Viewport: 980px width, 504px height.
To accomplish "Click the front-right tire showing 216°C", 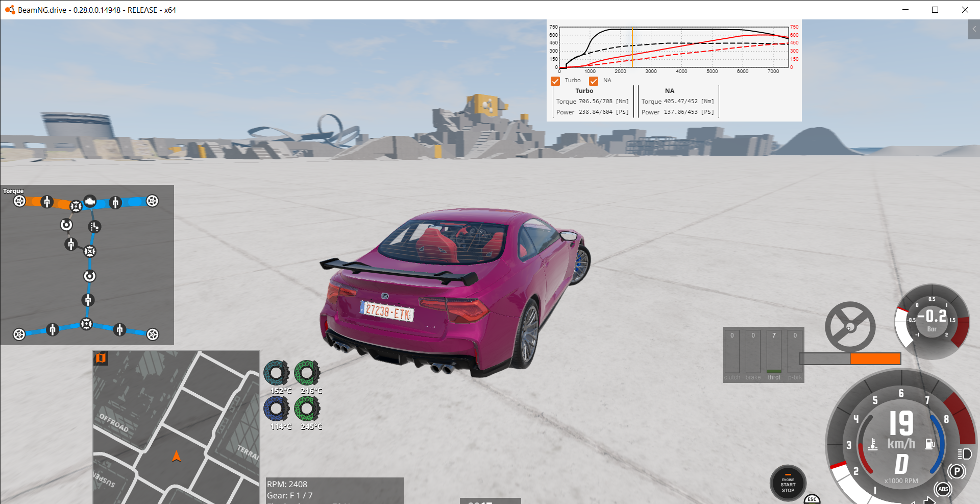I will point(307,373).
